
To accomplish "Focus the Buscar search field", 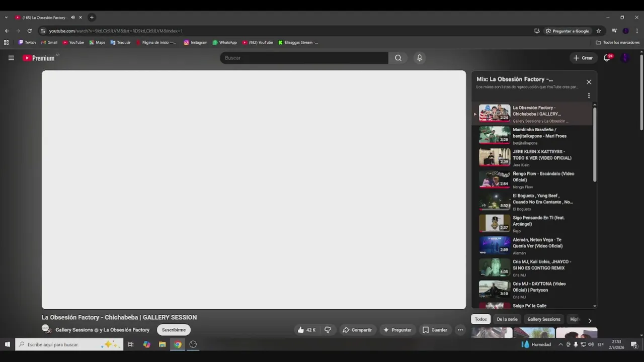I will (304, 58).
